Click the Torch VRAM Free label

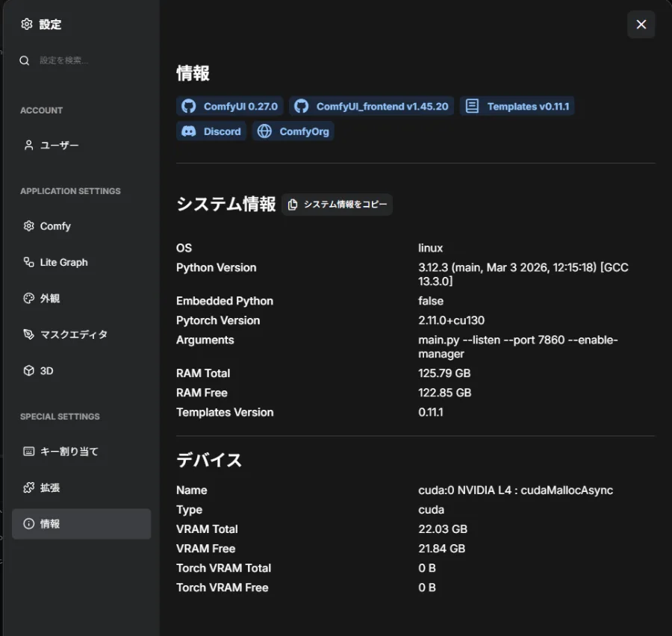pyautogui.click(x=223, y=587)
